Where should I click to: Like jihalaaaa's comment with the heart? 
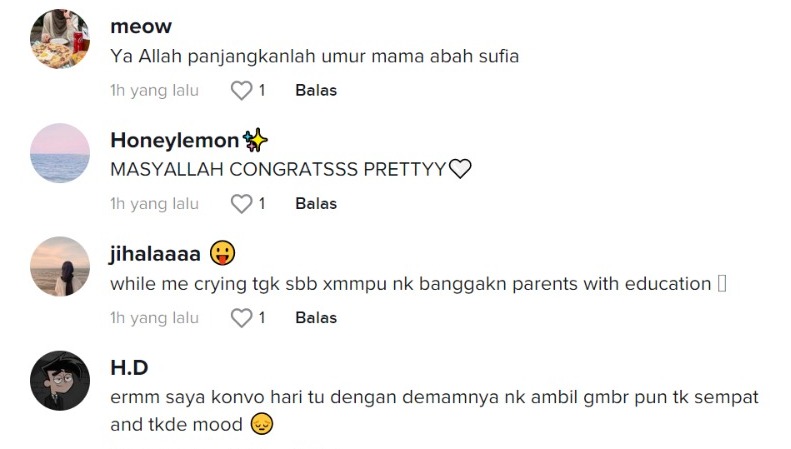[x=241, y=318]
